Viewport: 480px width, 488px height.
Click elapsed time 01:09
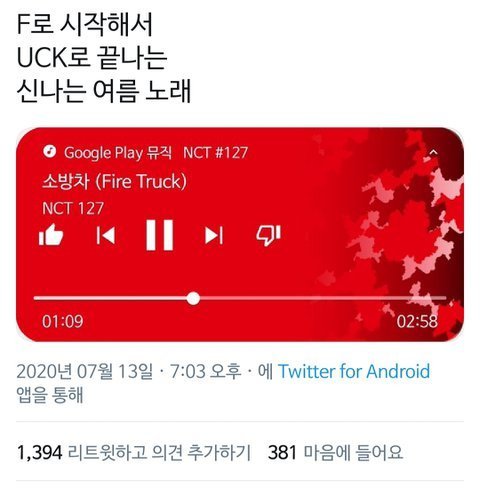[62, 321]
